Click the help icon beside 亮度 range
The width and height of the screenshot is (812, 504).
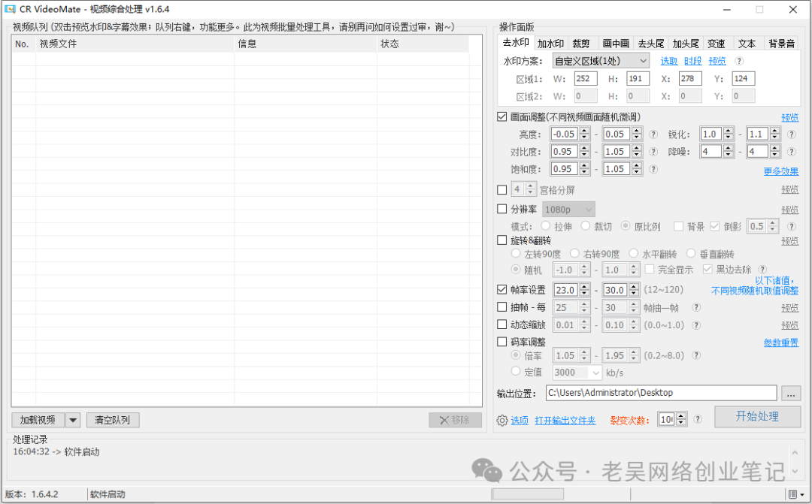pyautogui.click(x=653, y=134)
